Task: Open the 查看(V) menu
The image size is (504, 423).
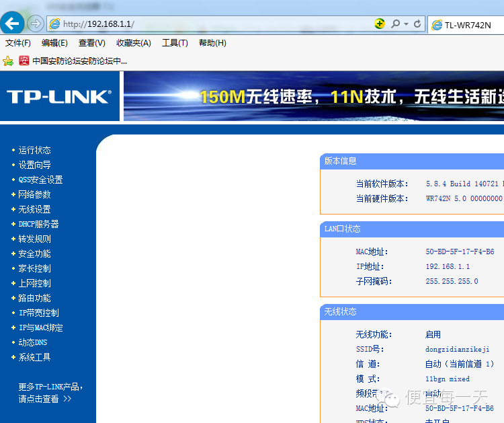Action: [92, 43]
